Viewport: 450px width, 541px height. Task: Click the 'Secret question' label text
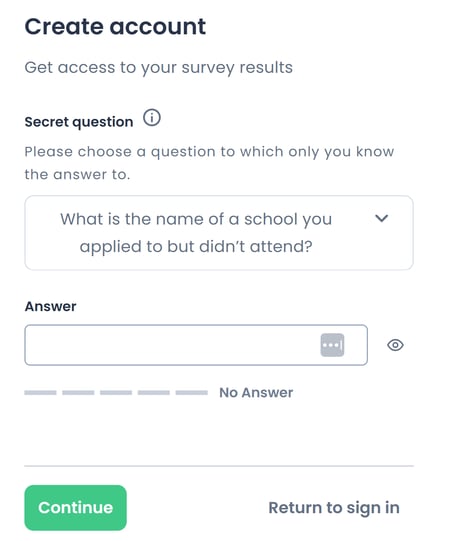click(x=79, y=122)
